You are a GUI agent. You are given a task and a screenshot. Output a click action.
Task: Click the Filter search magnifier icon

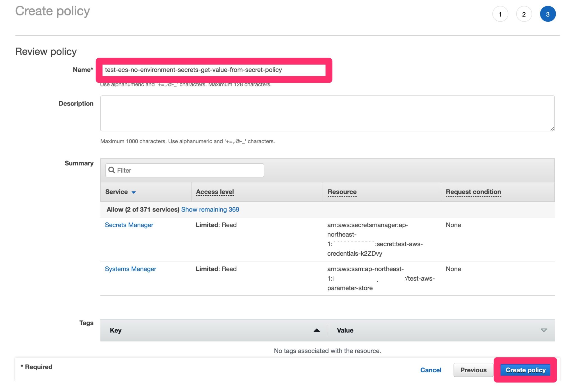pyautogui.click(x=111, y=170)
